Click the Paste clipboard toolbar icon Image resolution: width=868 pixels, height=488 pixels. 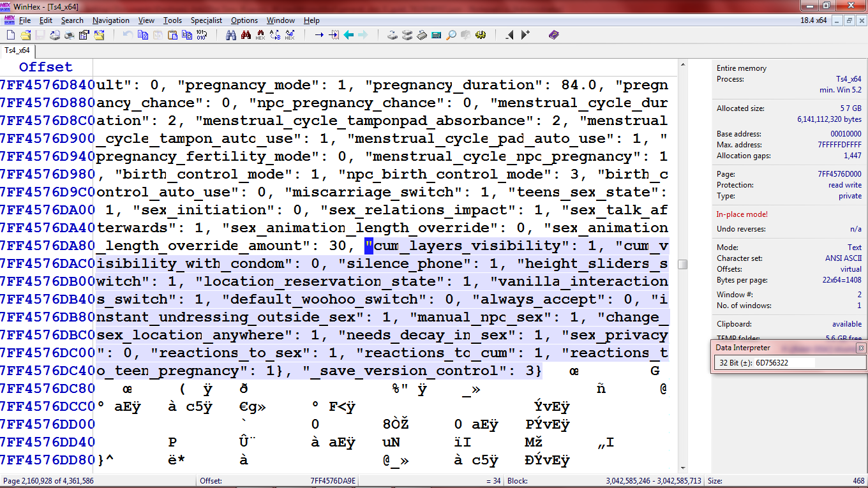(x=172, y=35)
